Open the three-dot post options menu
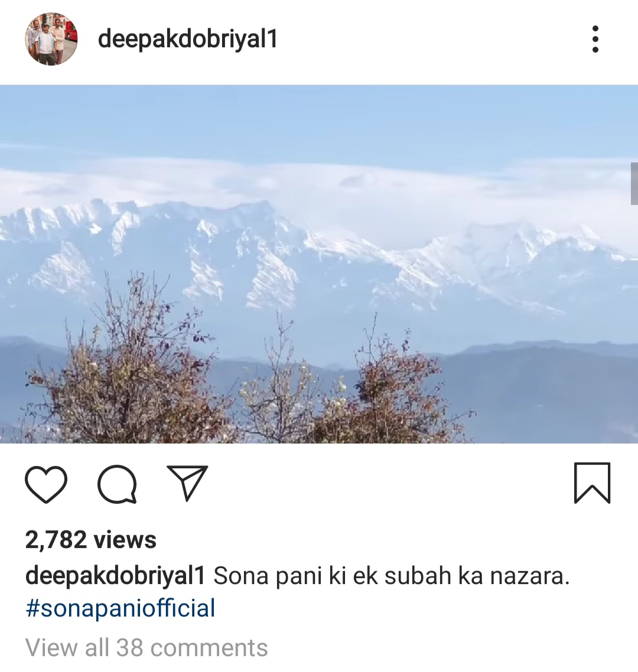The height and width of the screenshot is (672, 638). pyautogui.click(x=595, y=39)
